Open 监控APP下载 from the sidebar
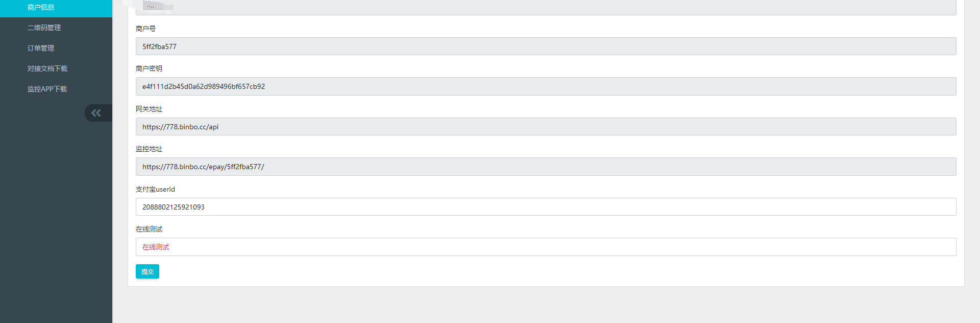This screenshot has width=980, height=323. (47, 89)
